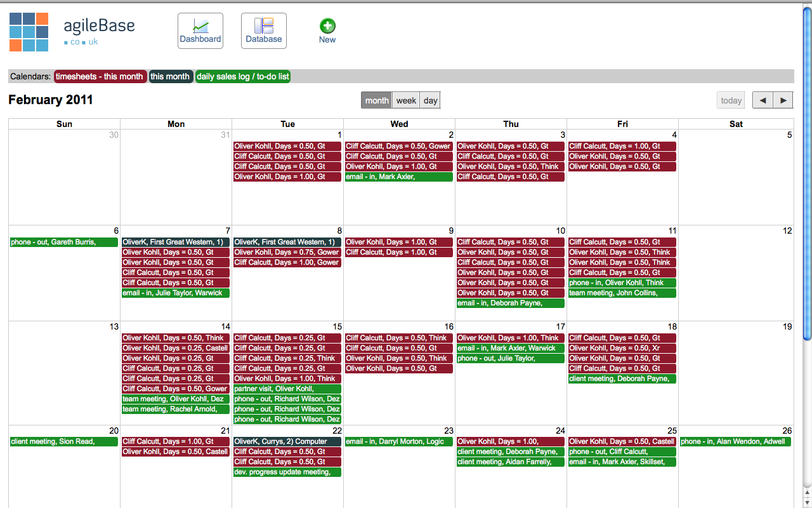Select the empty Saturday 12 day cell
The width and height of the screenshot is (812, 508).
(736, 279)
